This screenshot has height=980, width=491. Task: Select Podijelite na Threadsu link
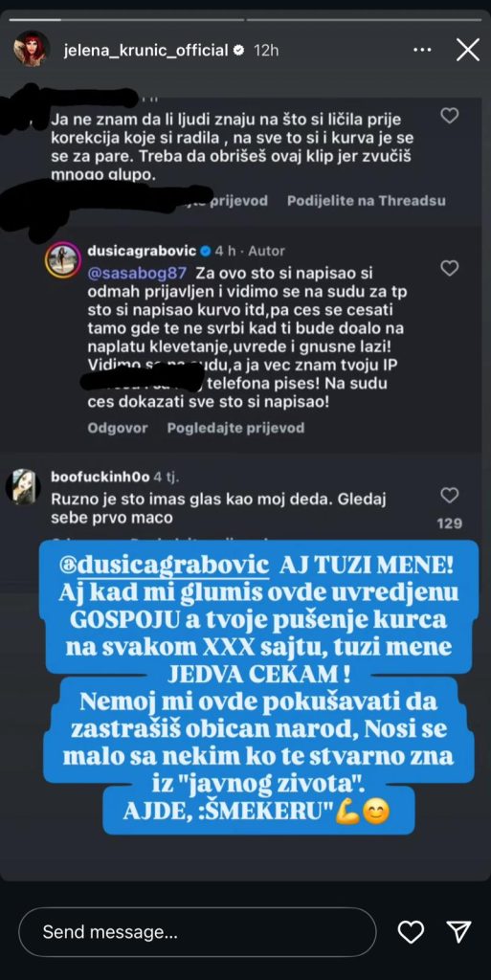366,201
